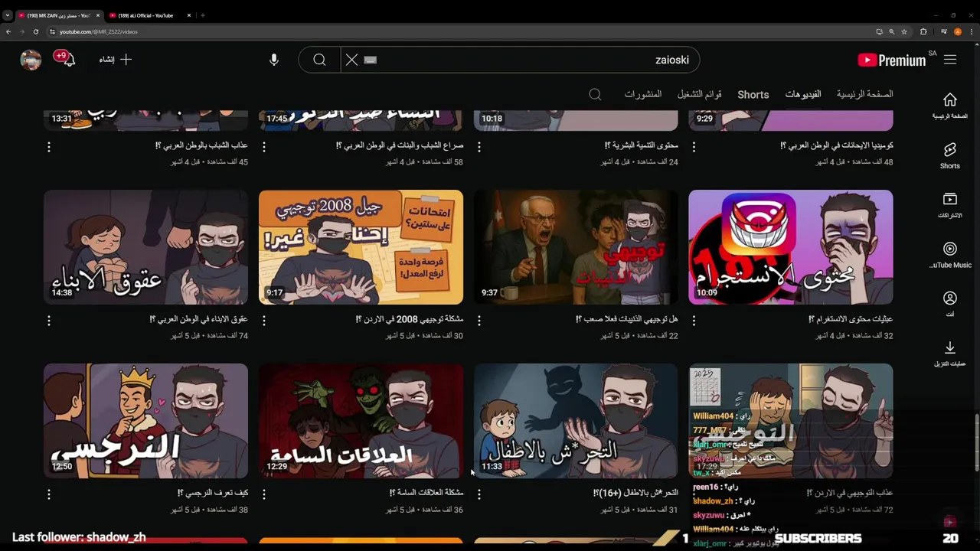980x551 pixels.
Task: Open the on-screen keyboard icon in search
Action: (x=371, y=60)
